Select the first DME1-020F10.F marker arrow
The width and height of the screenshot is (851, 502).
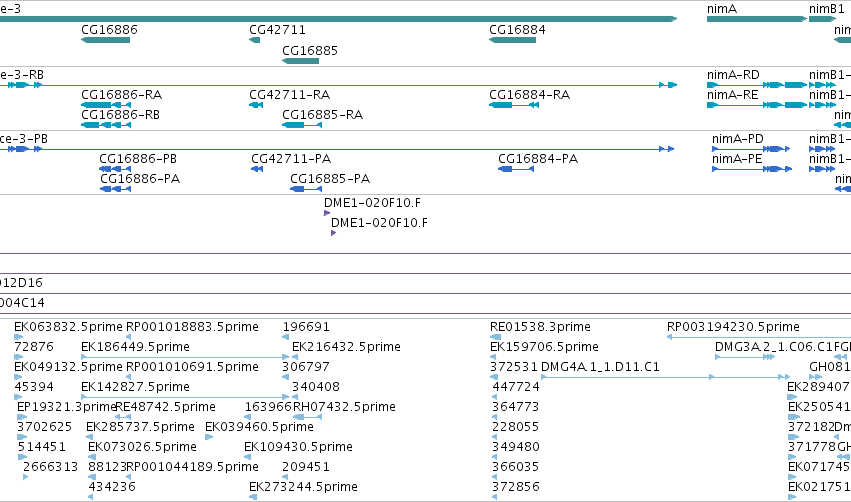point(327,213)
